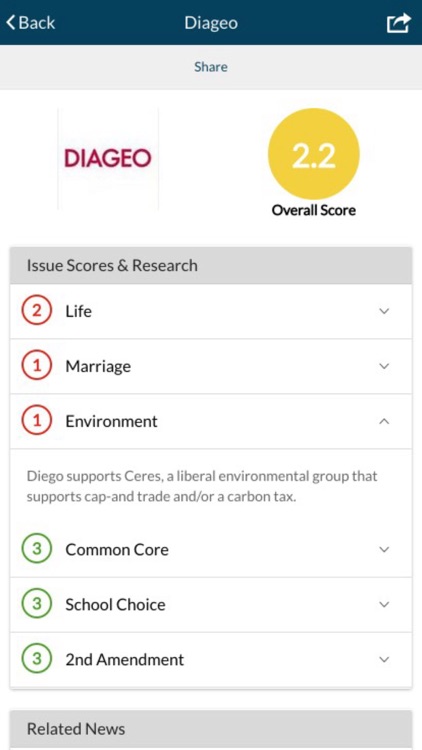Tap the share icon in header
422x750 pixels.
[399, 22]
